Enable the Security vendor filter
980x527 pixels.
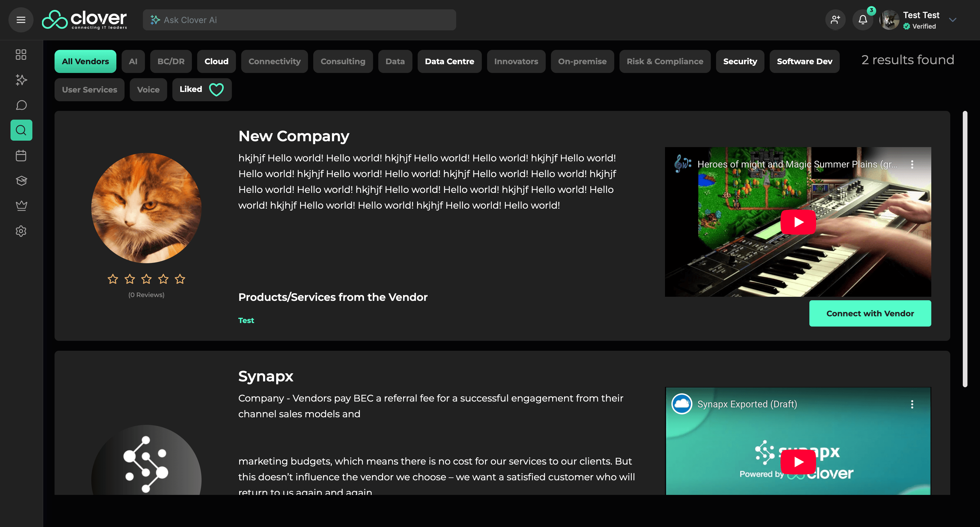tap(740, 61)
